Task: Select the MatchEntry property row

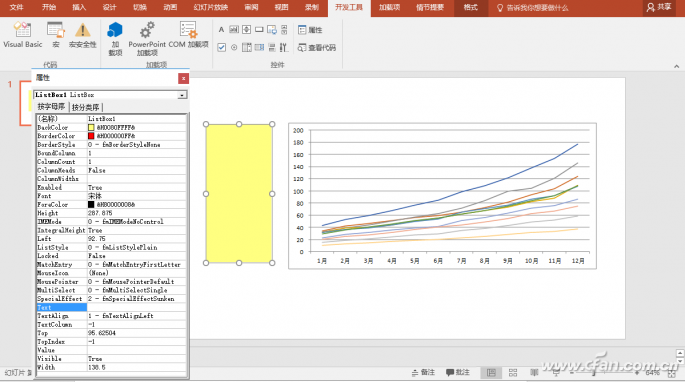Action: [x=111, y=264]
